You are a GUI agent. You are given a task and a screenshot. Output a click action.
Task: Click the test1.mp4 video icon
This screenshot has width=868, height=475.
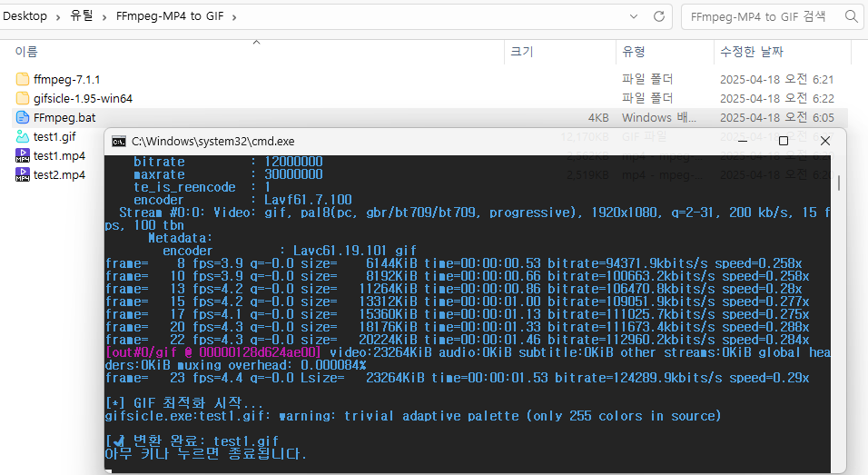pyautogui.click(x=22, y=155)
